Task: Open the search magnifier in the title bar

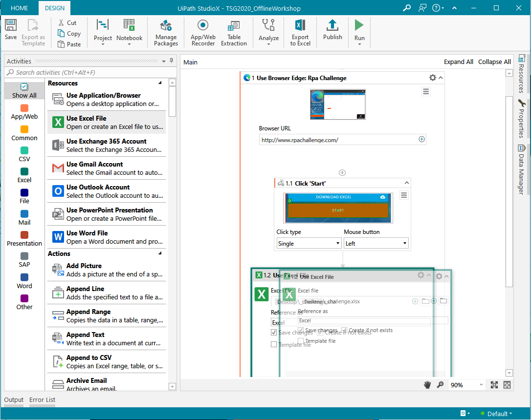Action: pos(407,8)
